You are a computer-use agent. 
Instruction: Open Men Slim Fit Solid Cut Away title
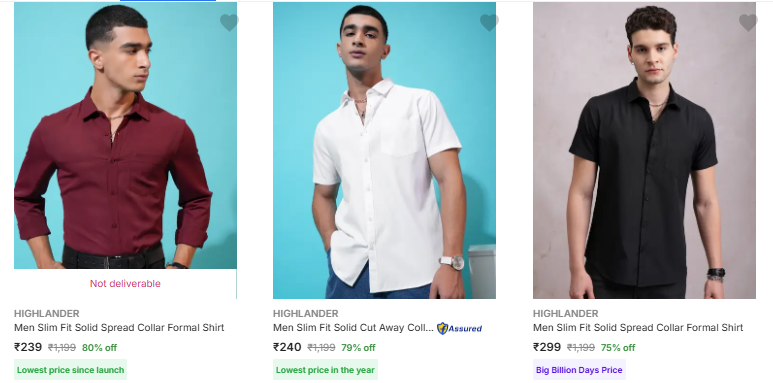pos(353,328)
